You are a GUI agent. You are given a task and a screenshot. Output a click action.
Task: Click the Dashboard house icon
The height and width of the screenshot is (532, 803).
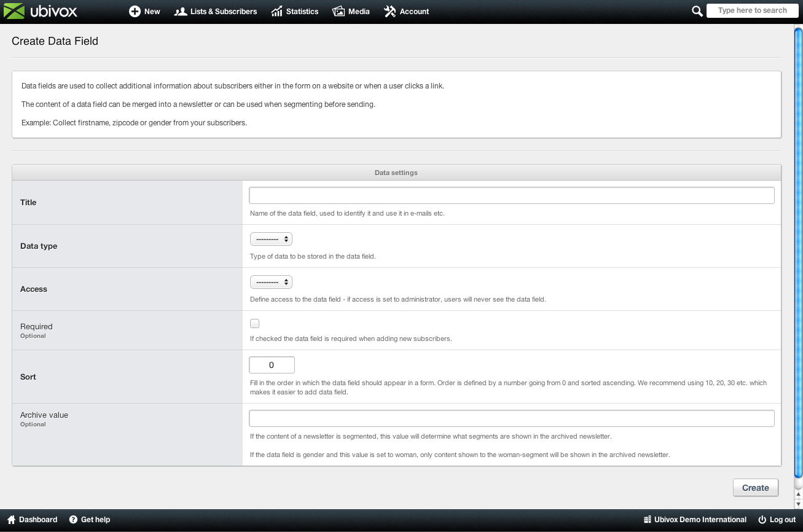[11, 520]
